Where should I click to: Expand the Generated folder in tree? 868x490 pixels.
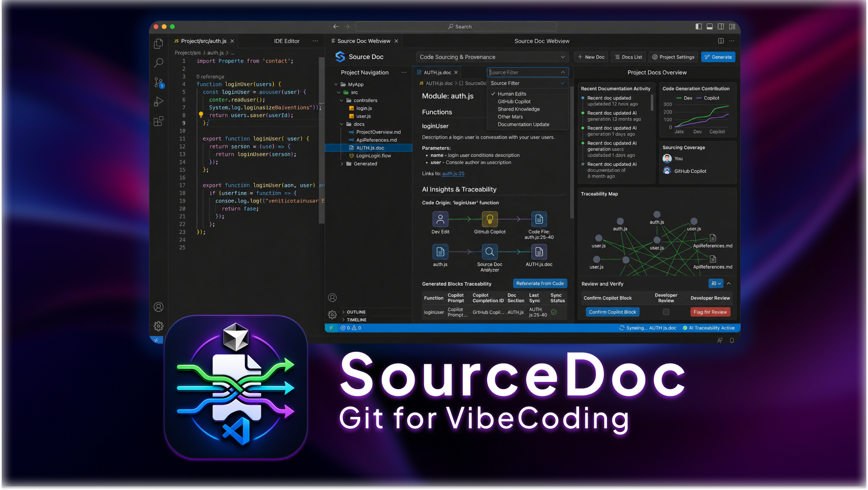[365, 164]
